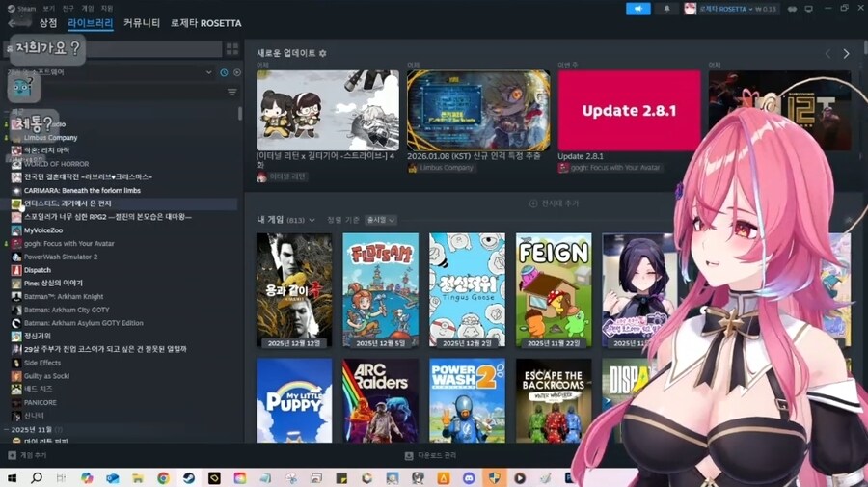Open the Escape the Backrooms cover
This screenshot has width=868, height=487.
coord(554,400)
